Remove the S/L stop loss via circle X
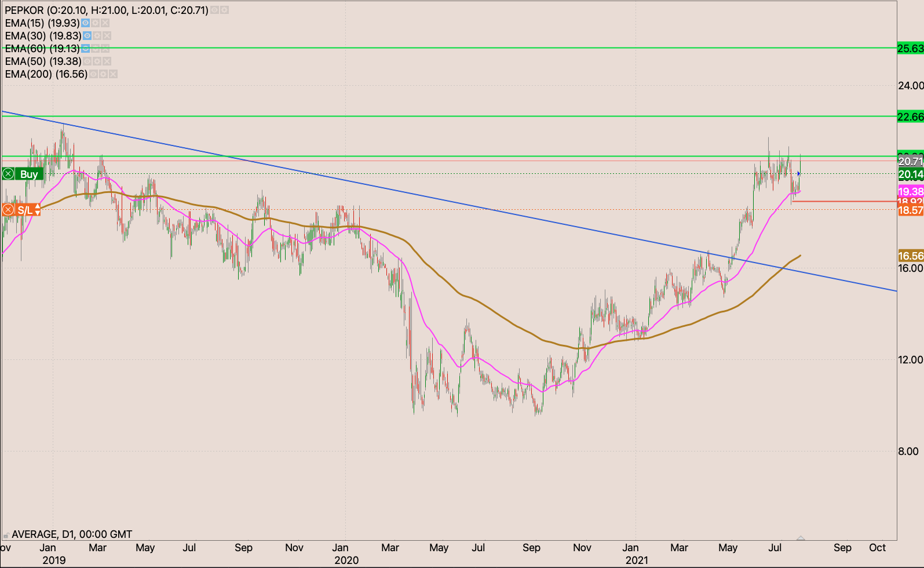The width and height of the screenshot is (924, 568). tap(8, 210)
